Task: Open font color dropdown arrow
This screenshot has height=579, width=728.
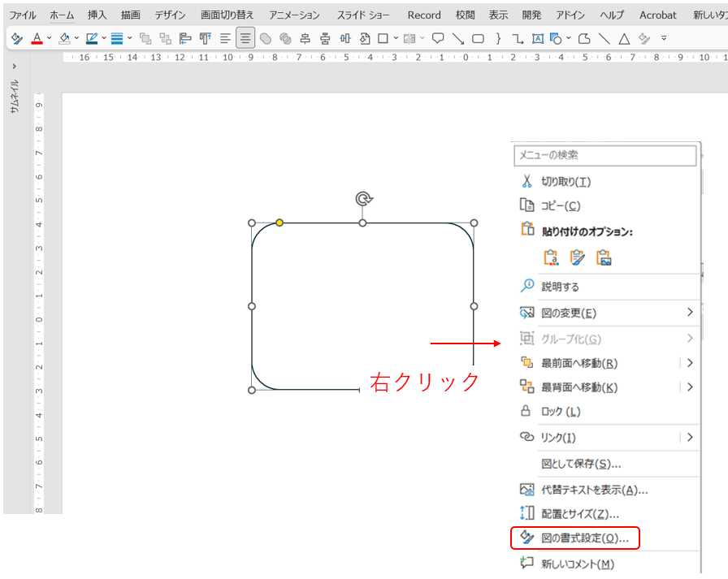Action: pyautogui.click(x=50, y=38)
